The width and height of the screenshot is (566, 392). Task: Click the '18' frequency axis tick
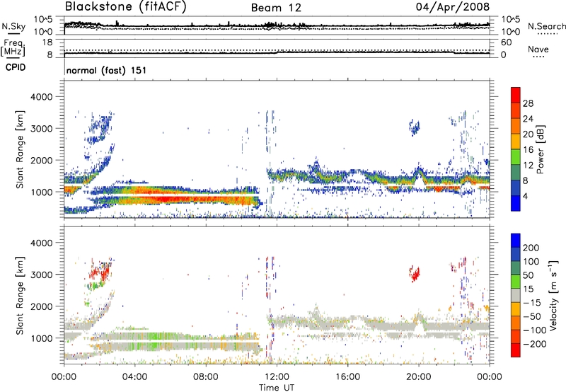tap(47, 42)
